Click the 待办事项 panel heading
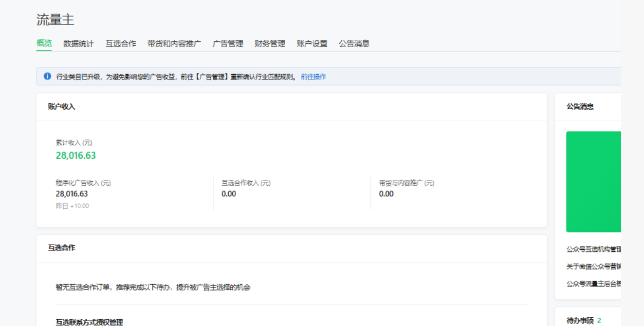644x326 pixels. (580, 320)
